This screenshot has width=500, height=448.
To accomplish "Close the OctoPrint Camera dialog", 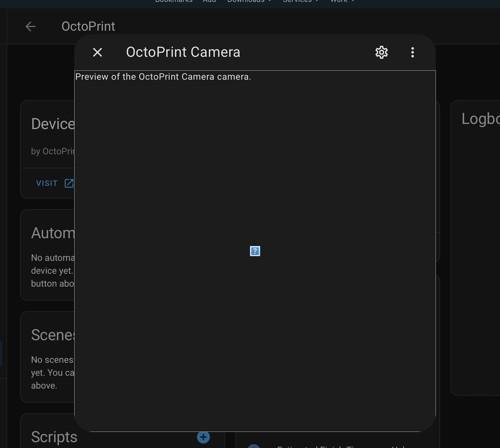I will pos(97,52).
